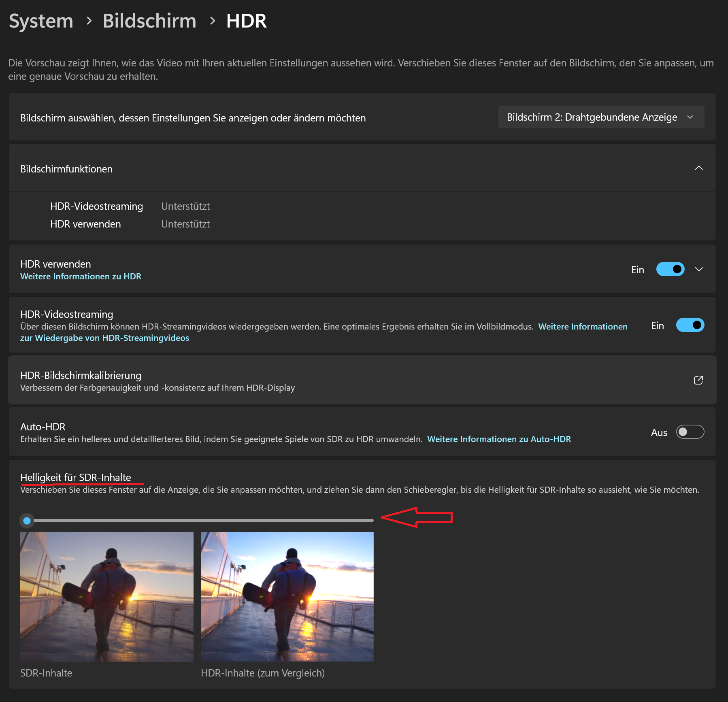Select the SDR brightness slider handle
Viewport: 728px width, 702px height.
(27, 520)
